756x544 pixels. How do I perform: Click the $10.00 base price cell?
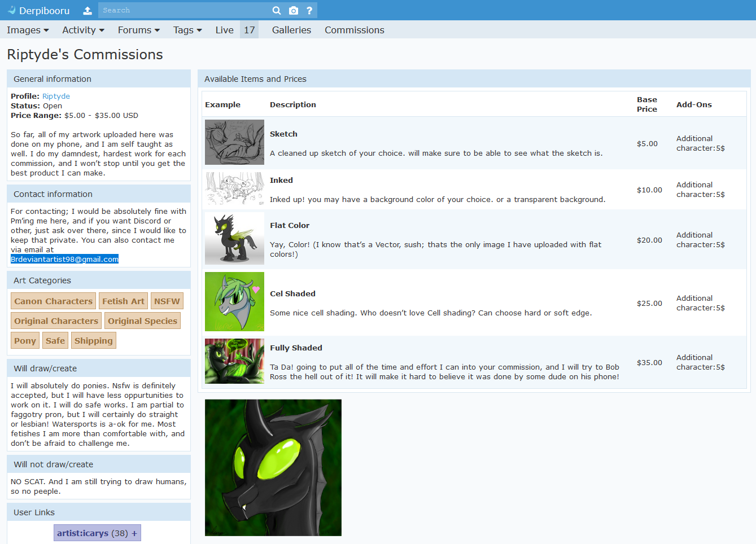649,190
